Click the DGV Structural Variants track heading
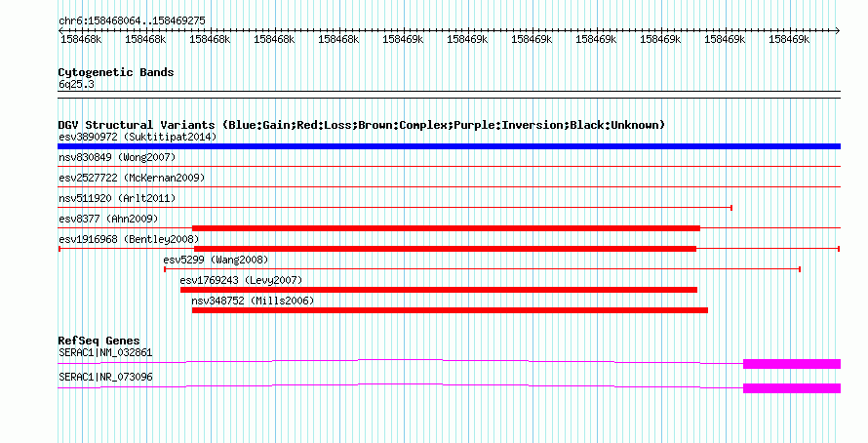This screenshot has width=868, height=443. (362, 125)
